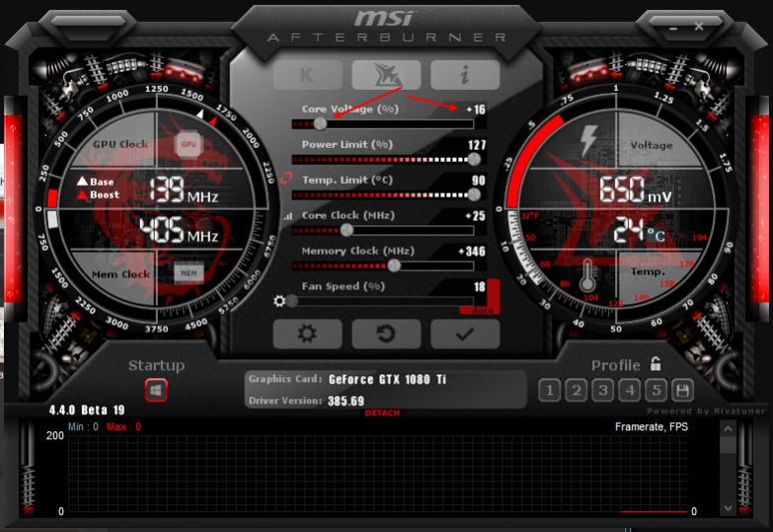The height and width of the screenshot is (532, 773).
Task: Click the Core Voltage +16 value
Action: pos(476,110)
